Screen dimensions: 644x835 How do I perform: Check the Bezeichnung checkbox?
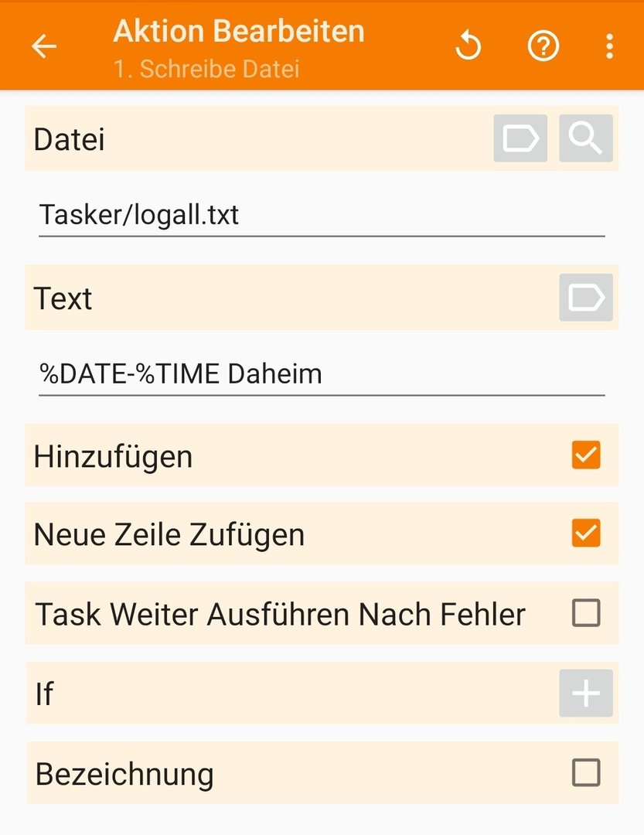tap(586, 772)
